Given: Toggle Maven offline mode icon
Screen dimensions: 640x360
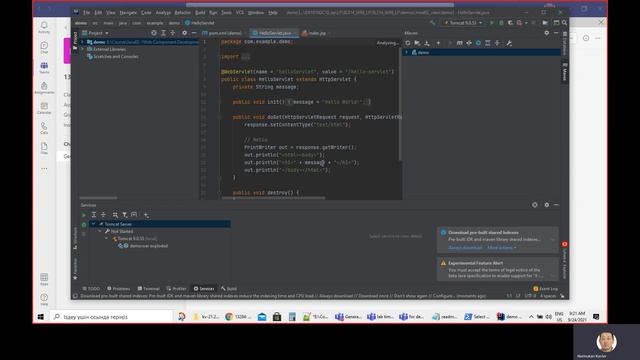Looking at the screenshot, I should pyautogui.click(x=469, y=43).
